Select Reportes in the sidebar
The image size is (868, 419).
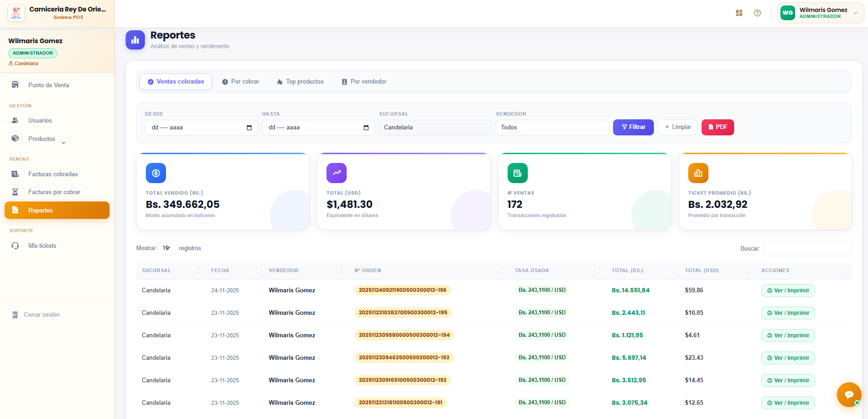coord(57,210)
